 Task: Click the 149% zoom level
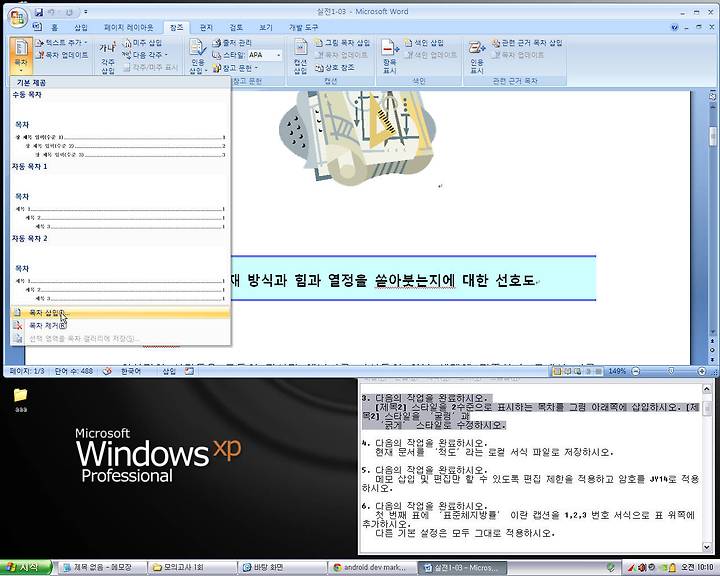(x=617, y=371)
